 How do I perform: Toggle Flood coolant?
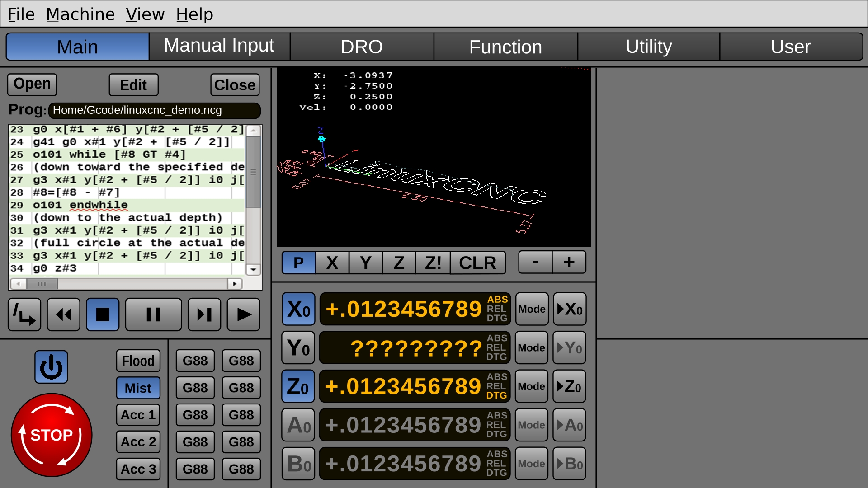click(138, 361)
